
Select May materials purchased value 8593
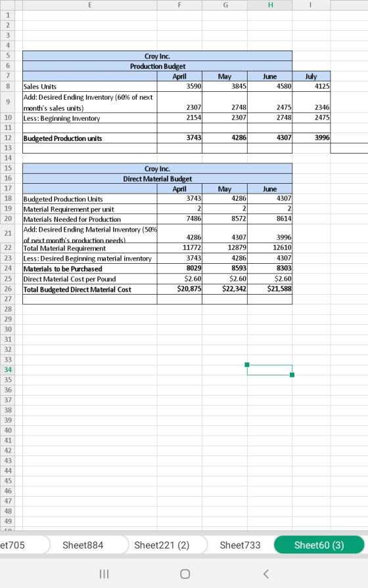tap(225, 268)
